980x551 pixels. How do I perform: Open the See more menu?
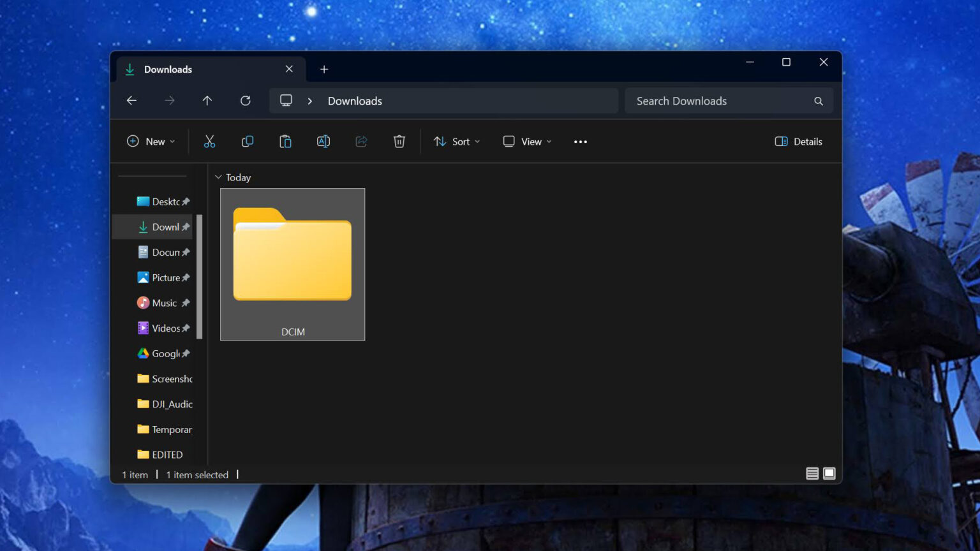pos(580,141)
